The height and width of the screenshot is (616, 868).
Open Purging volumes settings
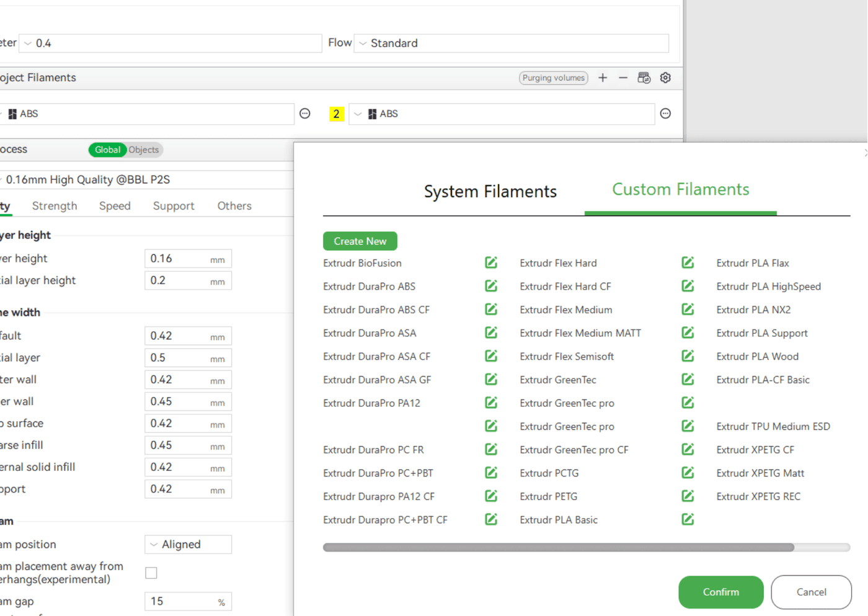tap(553, 78)
